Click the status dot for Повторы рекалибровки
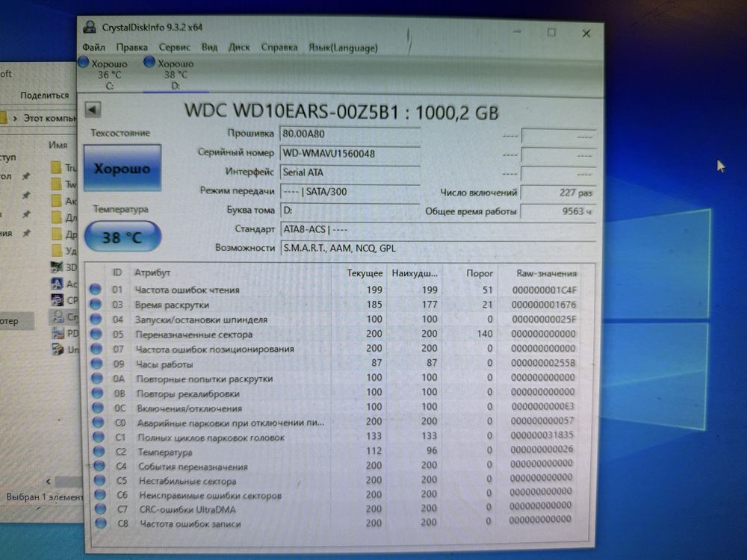This screenshot has height=560, width=747. (x=98, y=393)
